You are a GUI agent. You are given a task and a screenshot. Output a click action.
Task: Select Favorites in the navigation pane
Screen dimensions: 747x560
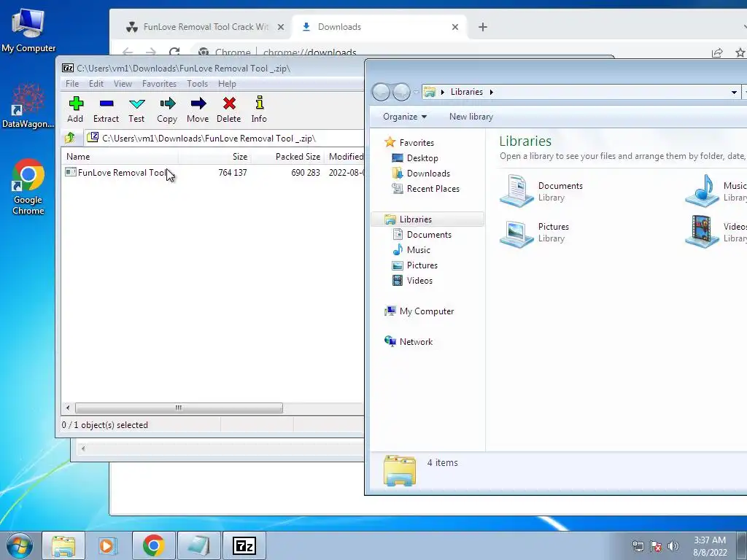tap(417, 142)
